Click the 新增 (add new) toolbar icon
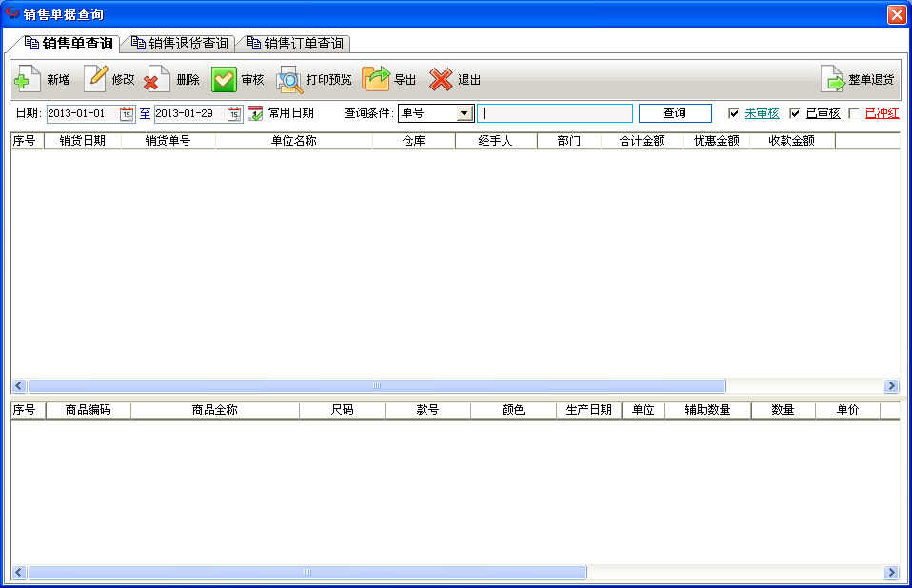Viewport: 912px width, 588px height. point(27,79)
